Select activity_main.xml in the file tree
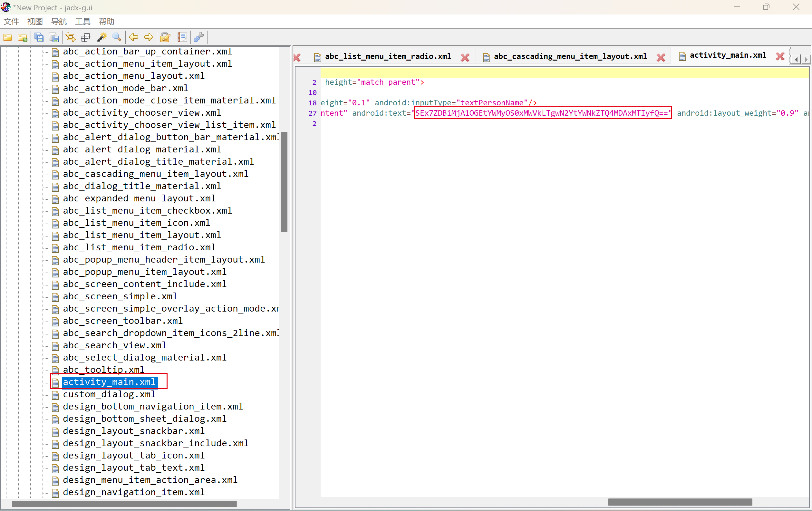The width and height of the screenshot is (812, 511). pos(109,382)
